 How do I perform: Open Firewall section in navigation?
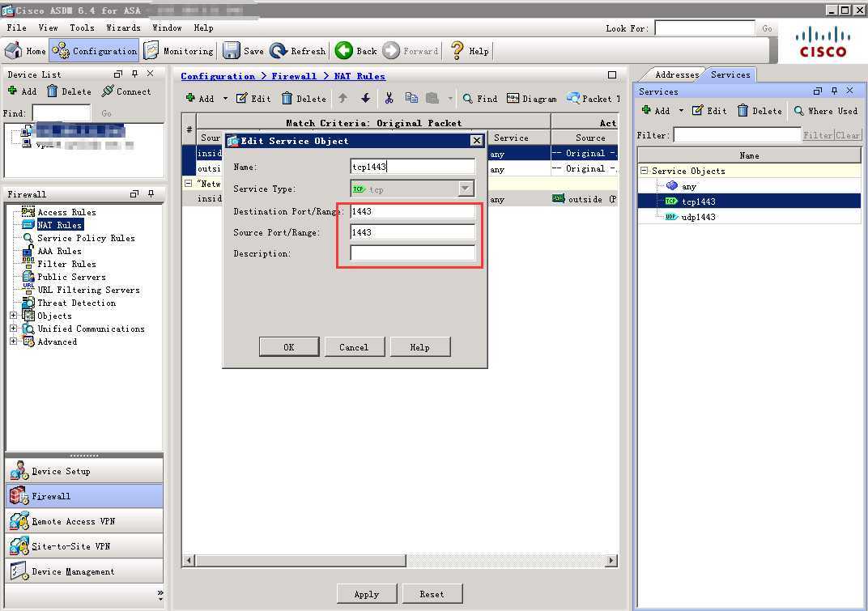tap(84, 496)
